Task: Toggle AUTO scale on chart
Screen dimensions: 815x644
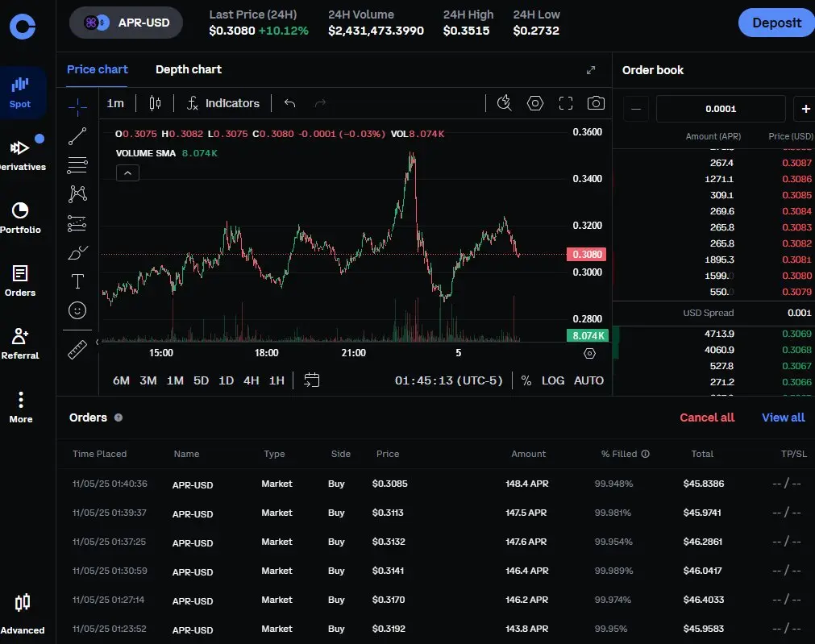Action: (x=588, y=380)
